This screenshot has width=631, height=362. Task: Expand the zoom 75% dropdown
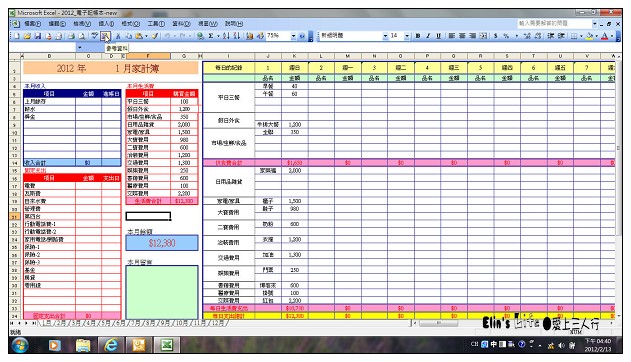[293, 36]
